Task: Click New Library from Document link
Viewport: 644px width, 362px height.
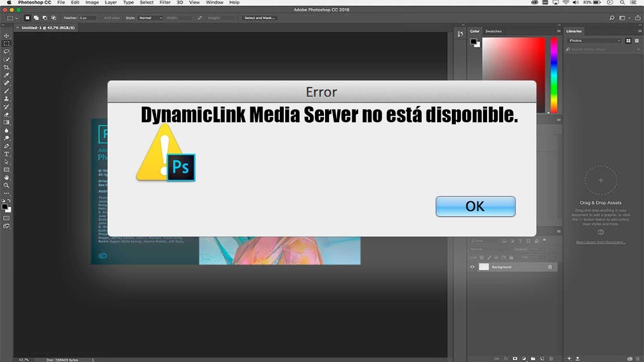Action: (x=601, y=242)
